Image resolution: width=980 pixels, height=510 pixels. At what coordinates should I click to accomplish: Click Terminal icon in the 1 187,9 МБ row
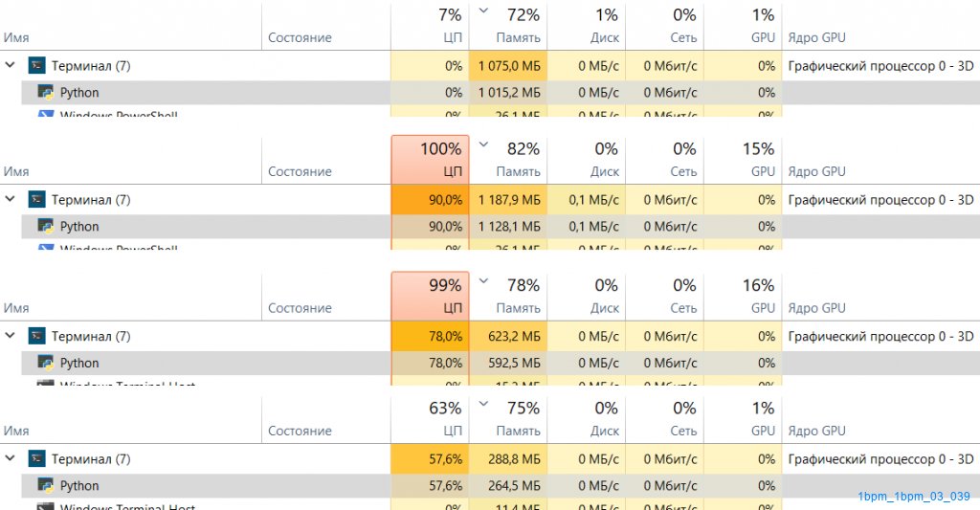click(37, 200)
